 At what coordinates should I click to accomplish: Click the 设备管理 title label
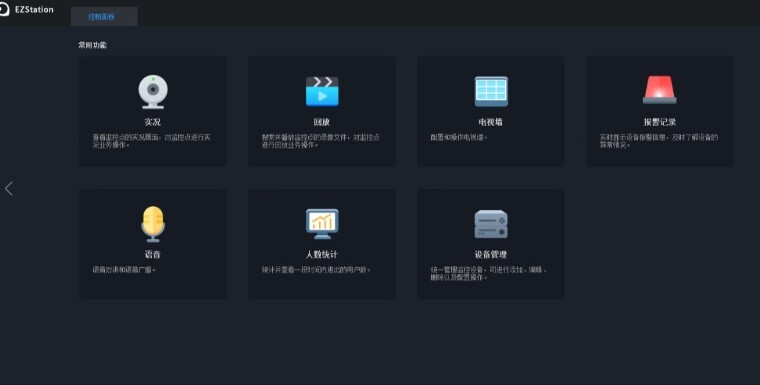491,255
